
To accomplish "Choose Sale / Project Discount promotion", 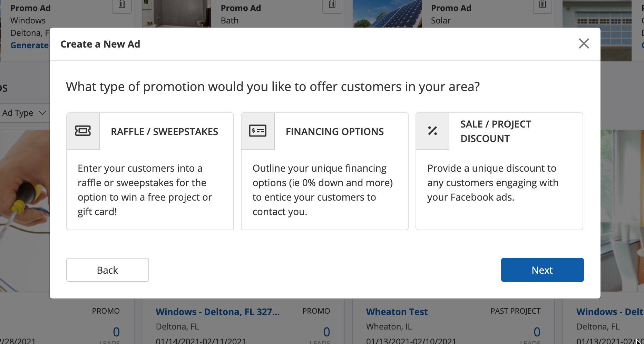I will click(496, 131).
